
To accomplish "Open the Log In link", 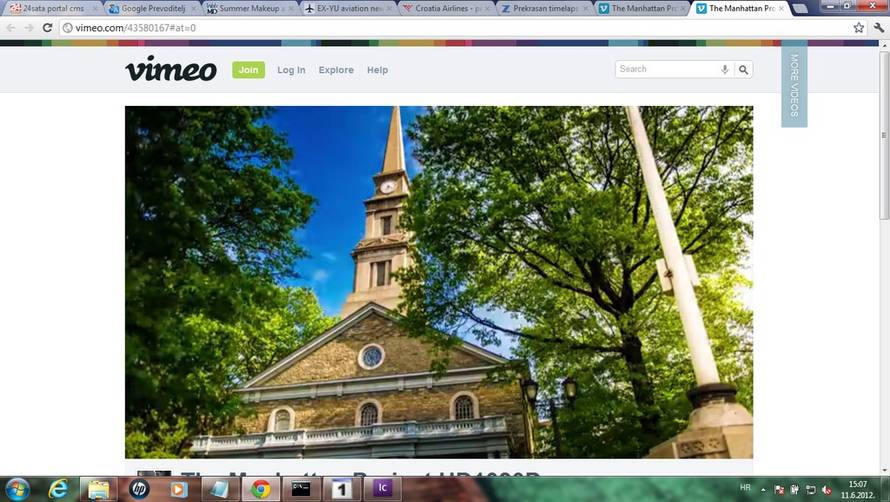I will pos(291,70).
